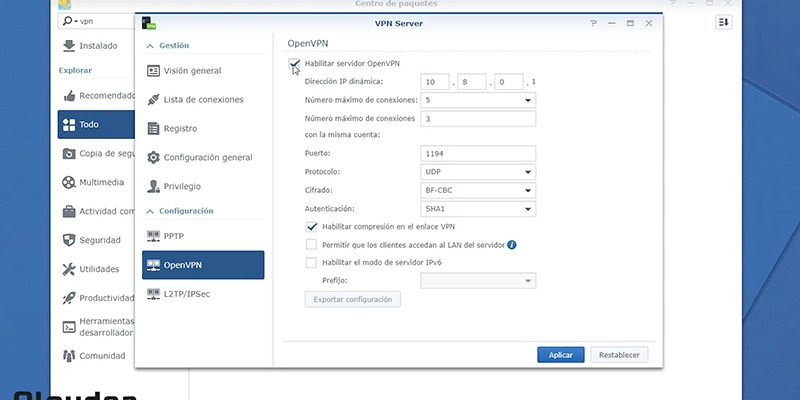The image size is (800, 400).
Task: Toggle Habilitar servidor OpenVPN checkbox
Action: click(294, 64)
